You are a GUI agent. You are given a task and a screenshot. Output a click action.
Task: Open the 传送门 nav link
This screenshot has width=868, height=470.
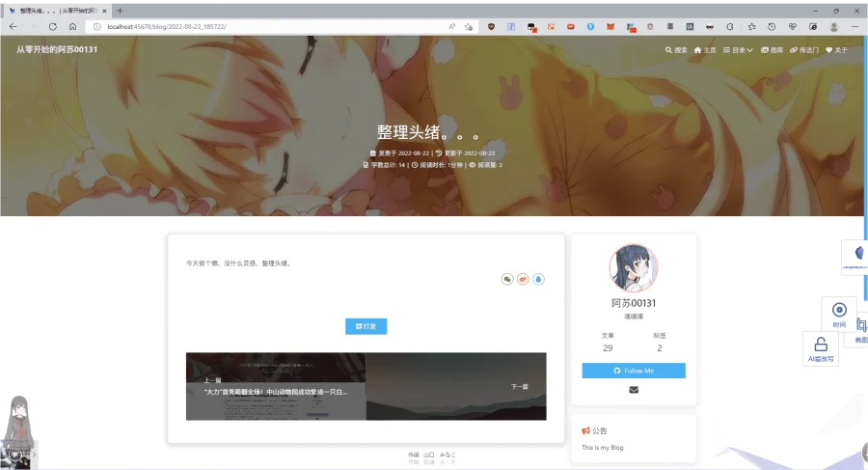pos(803,50)
